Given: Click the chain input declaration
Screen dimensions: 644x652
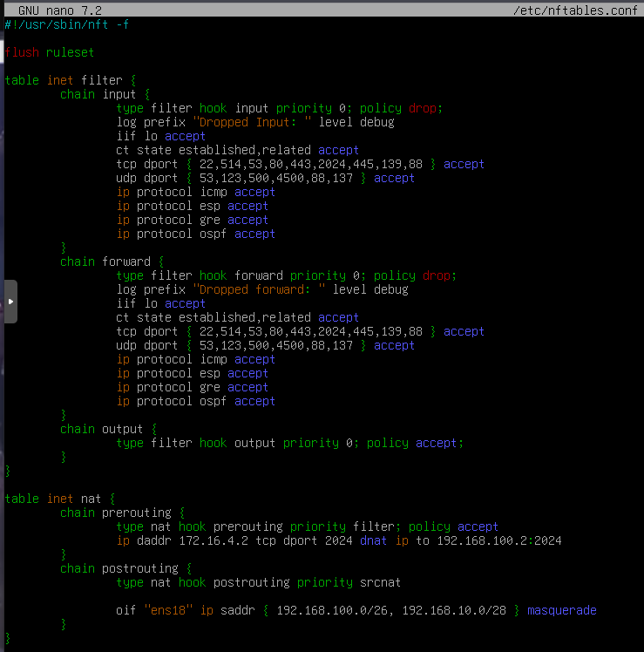Looking at the screenshot, I should click(x=105, y=94).
